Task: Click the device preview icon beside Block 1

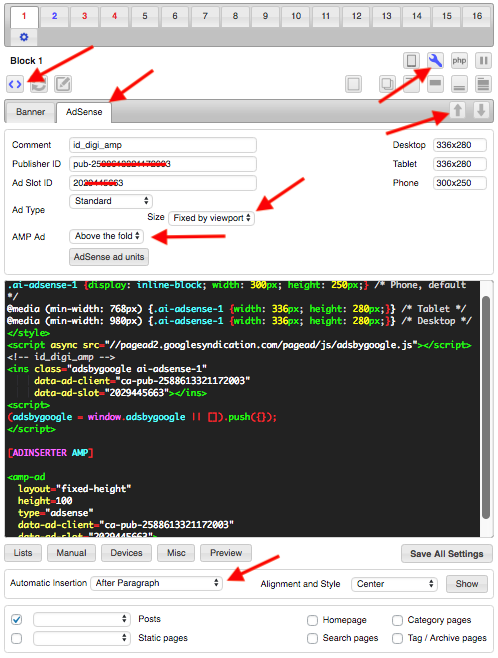Action: pos(412,61)
